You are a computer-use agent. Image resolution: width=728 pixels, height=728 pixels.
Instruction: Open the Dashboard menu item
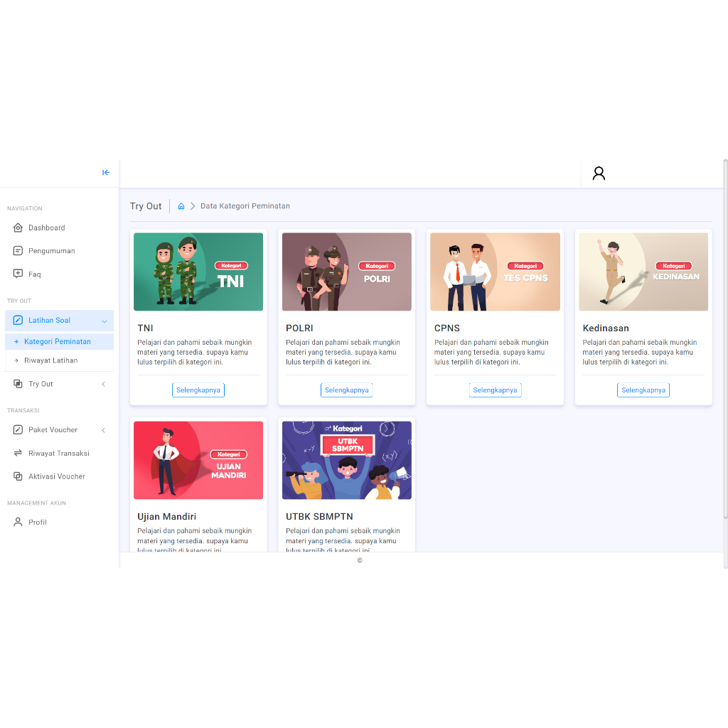tap(60, 227)
